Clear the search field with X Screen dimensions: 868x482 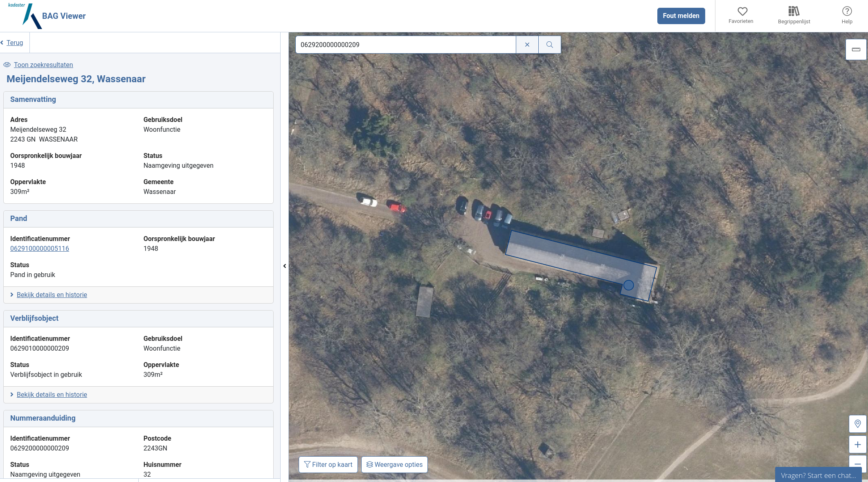pyautogui.click(x=527, y=45)
